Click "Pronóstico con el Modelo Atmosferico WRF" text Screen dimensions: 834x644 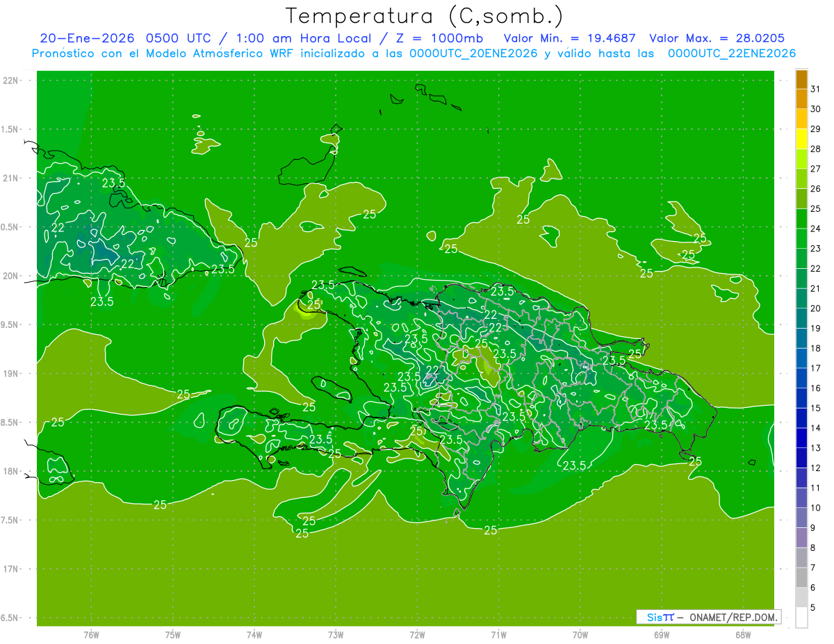(x=163, y=53)
